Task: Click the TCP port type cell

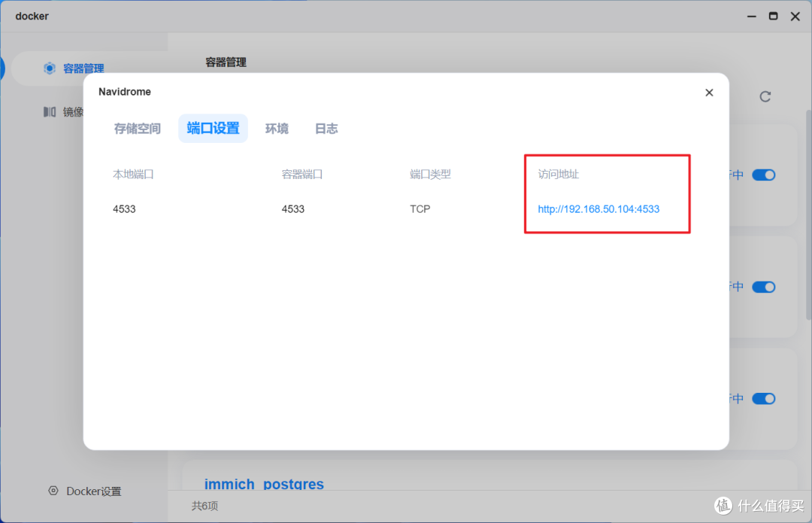Action: pyautogui.click(x=420, y=209)
